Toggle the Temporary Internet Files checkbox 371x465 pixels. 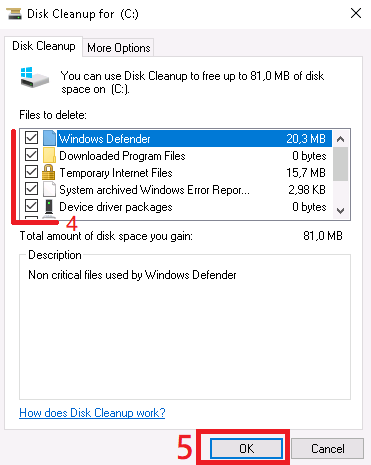click(x=31, y=172)
